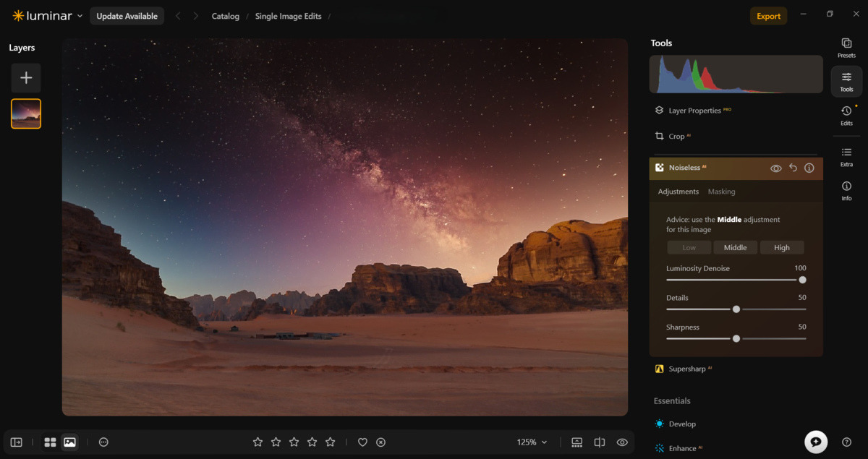Image resolution: width=868 pixels, height=459 pixels.
Task: Rate image one star
Action: pyautogui.click(x=258, y=442)
